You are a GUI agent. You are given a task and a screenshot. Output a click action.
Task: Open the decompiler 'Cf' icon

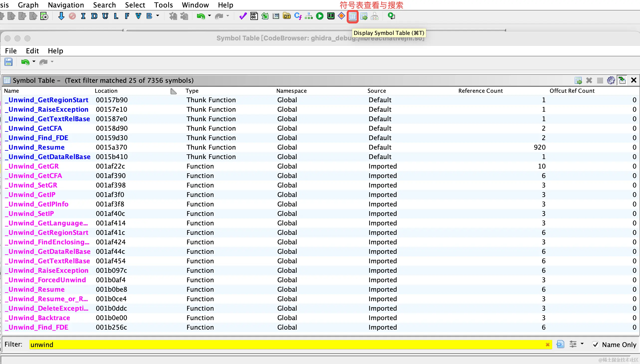coord(298,16)
